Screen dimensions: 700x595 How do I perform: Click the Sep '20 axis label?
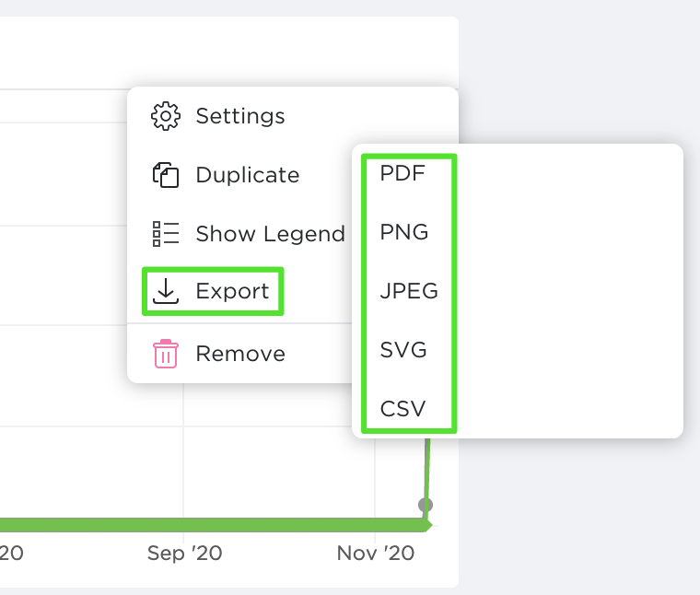click(x=184, y=554)
